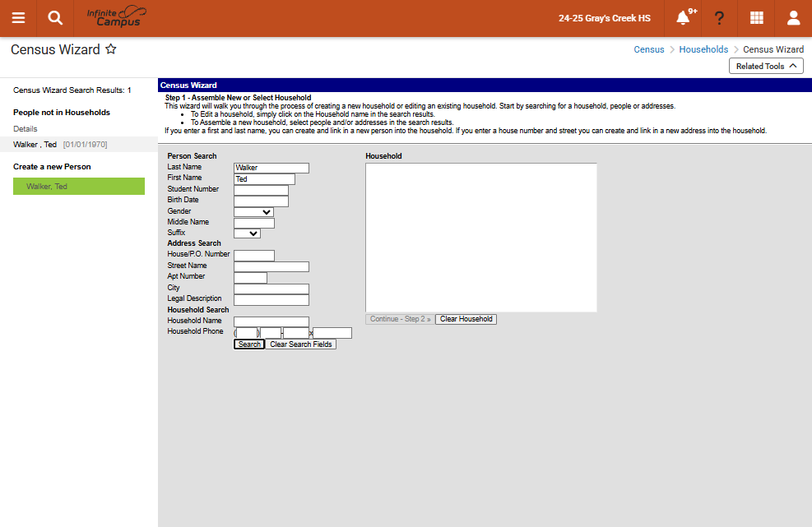Viewport: 812px width, 527px height.
Task: Click the First Name field
Action: 265,179
